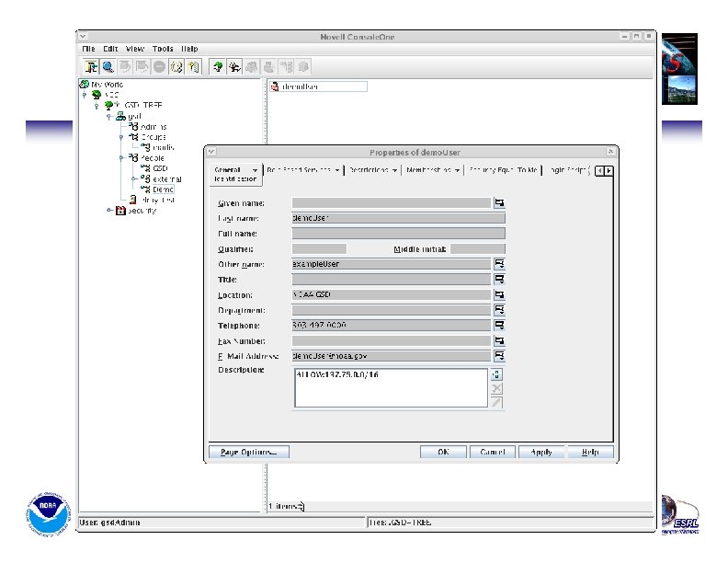Open the General tab dropdown arrow
The image size is (728, 563).
click(x=255, y=170)
